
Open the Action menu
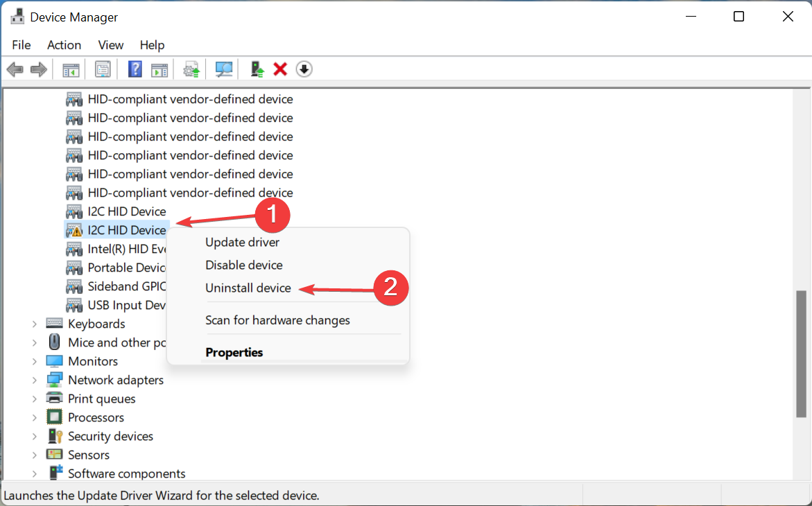tap(64, 44)
